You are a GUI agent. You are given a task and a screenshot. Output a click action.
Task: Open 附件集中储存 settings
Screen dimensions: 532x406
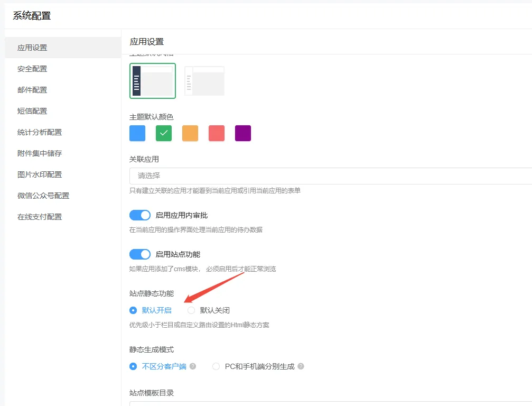tap(63, 153)
